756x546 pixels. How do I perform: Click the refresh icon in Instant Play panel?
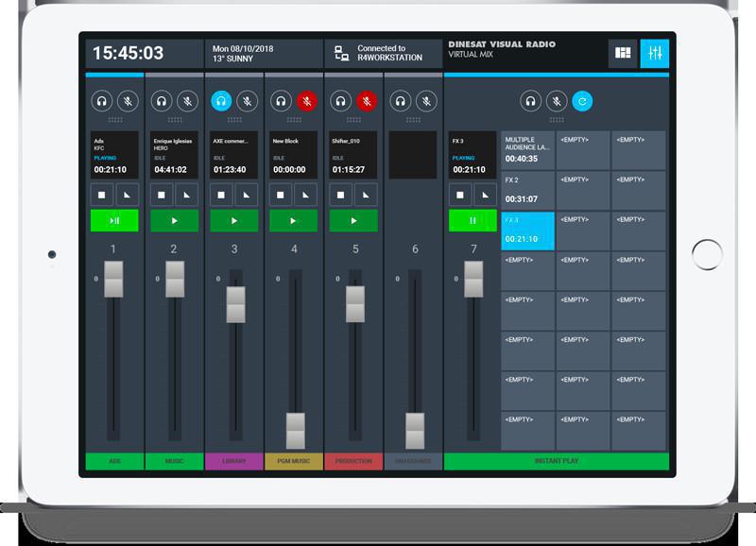point(582,101)
